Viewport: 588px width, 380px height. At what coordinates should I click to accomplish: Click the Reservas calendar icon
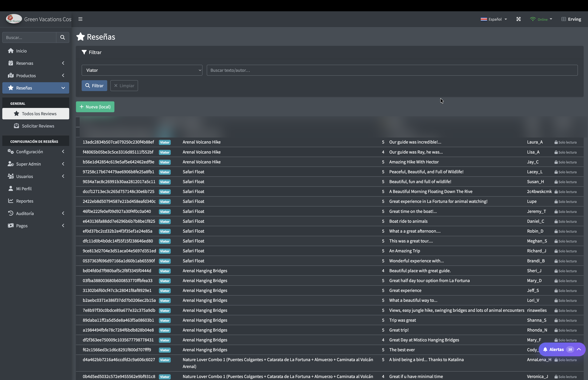coord(11,63)
